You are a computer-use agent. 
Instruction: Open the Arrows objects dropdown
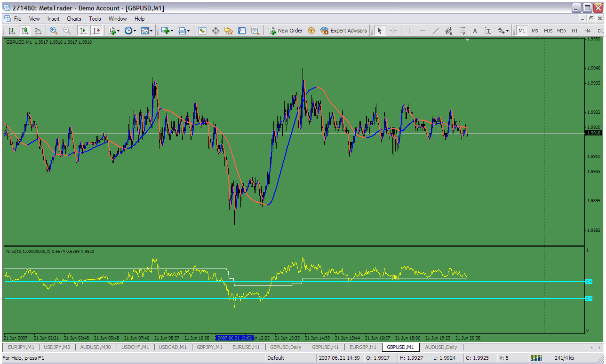(503, 31)
